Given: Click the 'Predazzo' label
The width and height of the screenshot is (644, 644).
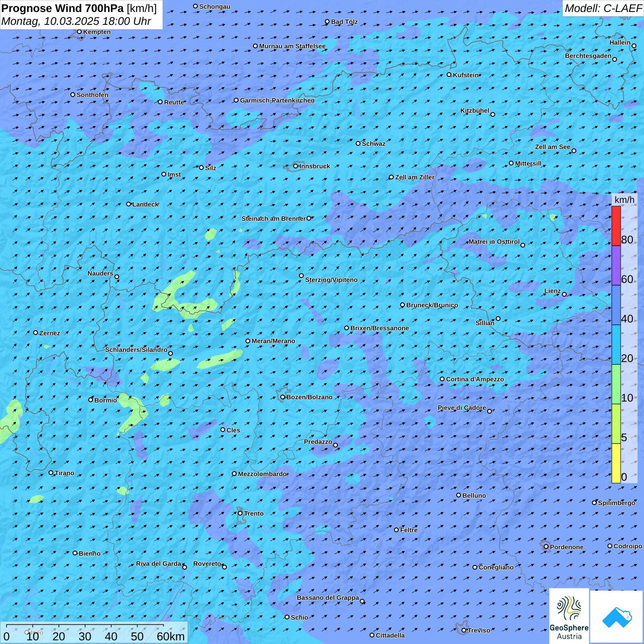Looking at the screenshot, I should tap(318, 442).
